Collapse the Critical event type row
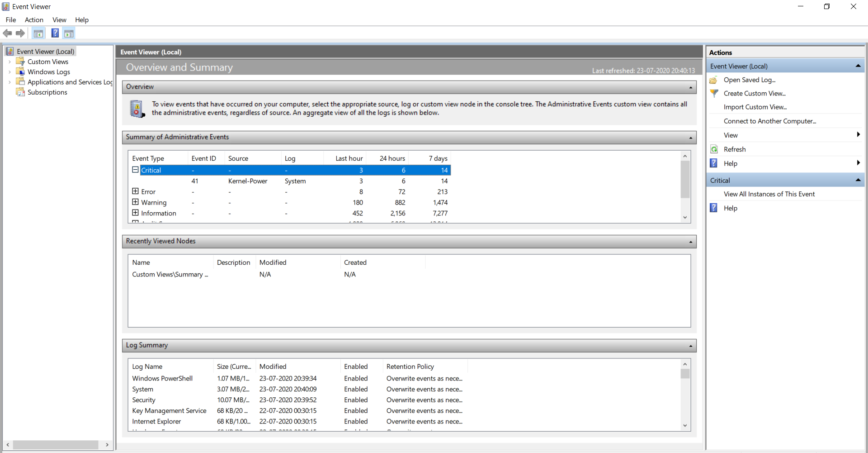Image resolution: width=868 pixels, height=453 pixels. (135, 170)
